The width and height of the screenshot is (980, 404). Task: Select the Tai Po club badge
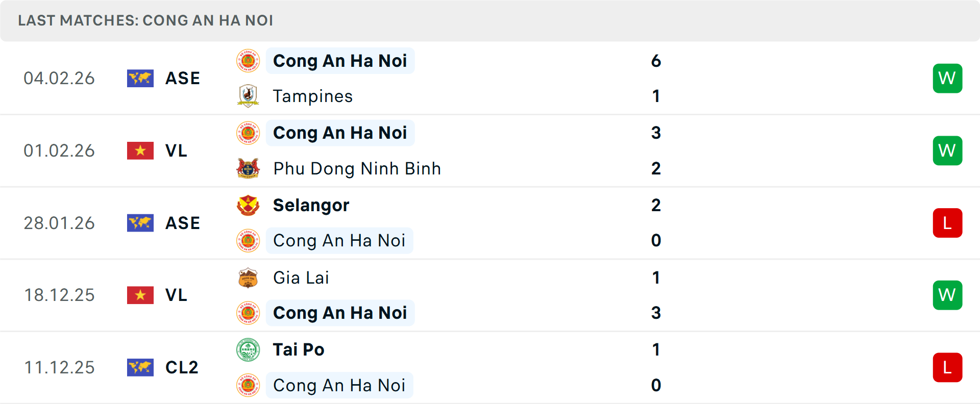click(248, 350)
